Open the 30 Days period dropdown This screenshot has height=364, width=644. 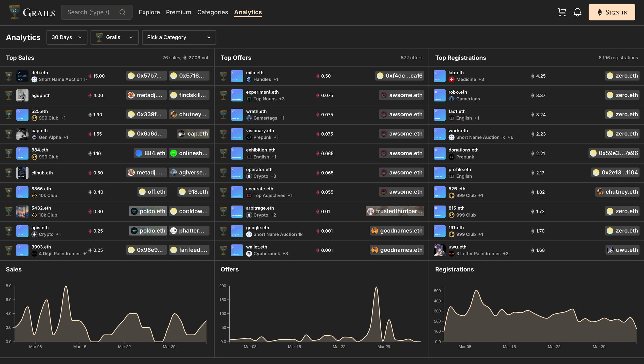coord(67,37)
